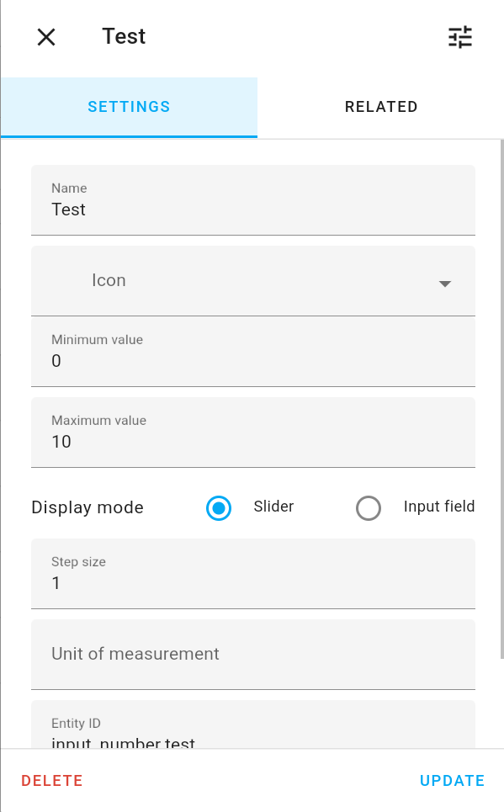This screenshot has width=504, height=812.
Task: Expand the Icon dropdown chevron
Action: point(444,284)
